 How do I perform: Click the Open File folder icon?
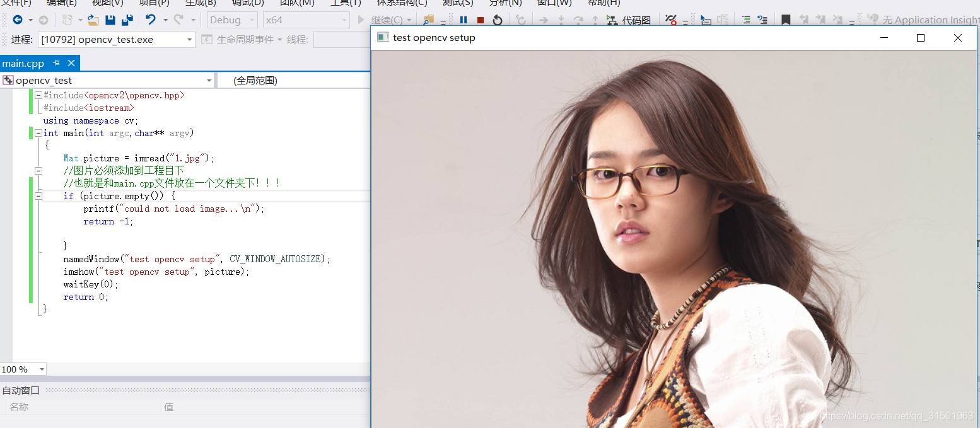[x=93, y=20]
